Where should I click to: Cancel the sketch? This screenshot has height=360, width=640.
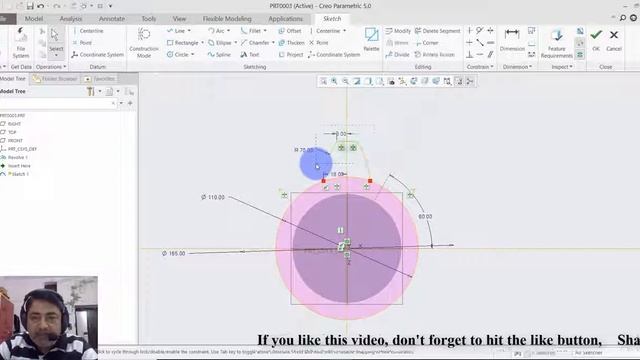[x=613, y=40]
